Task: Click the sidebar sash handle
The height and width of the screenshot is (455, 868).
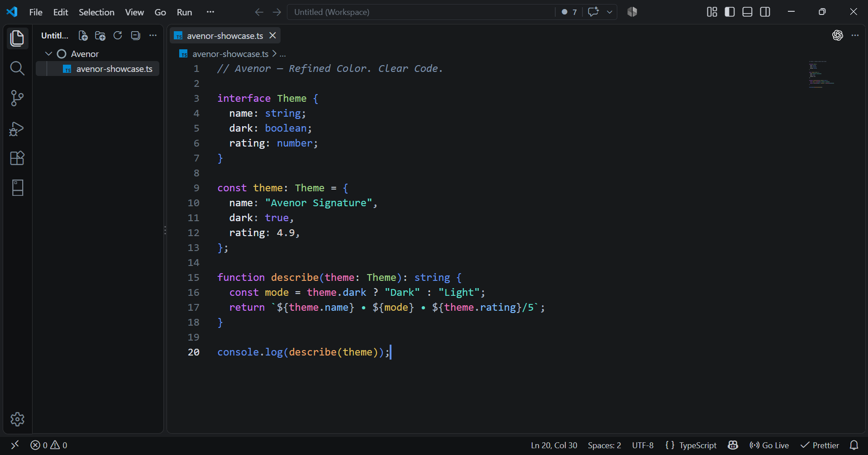Action: point(165,231)
